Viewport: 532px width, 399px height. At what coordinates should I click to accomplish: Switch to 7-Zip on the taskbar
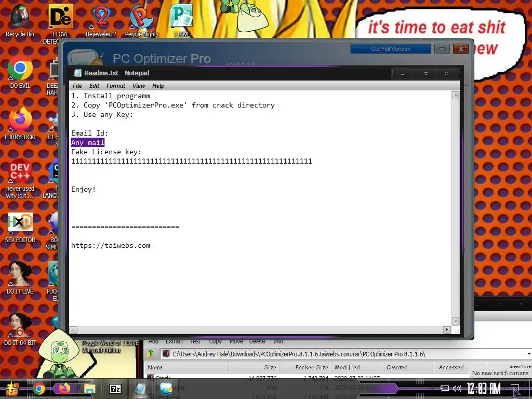pos(115,389)
